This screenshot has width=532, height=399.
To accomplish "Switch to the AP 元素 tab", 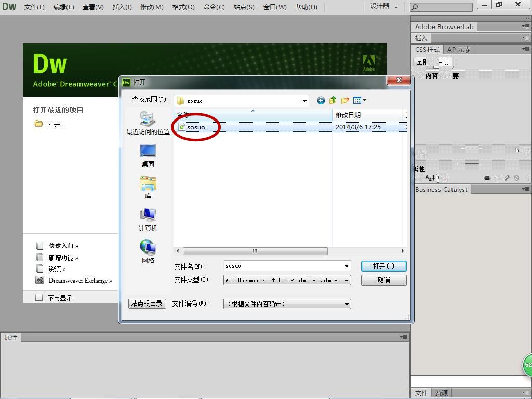I will 459,49.
